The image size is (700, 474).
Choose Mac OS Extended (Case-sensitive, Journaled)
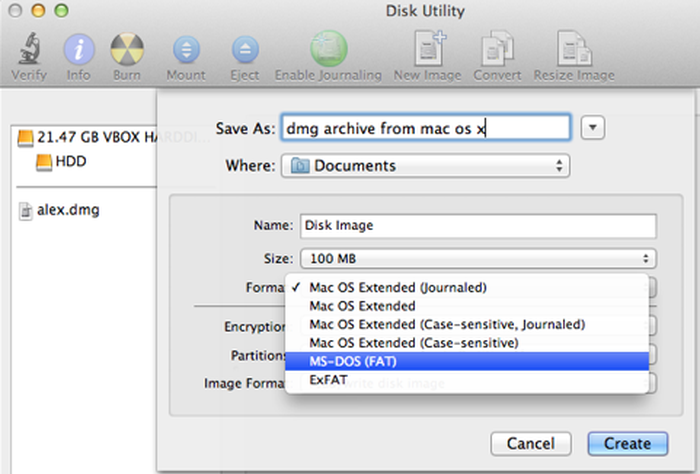click(x=467, y=324)
